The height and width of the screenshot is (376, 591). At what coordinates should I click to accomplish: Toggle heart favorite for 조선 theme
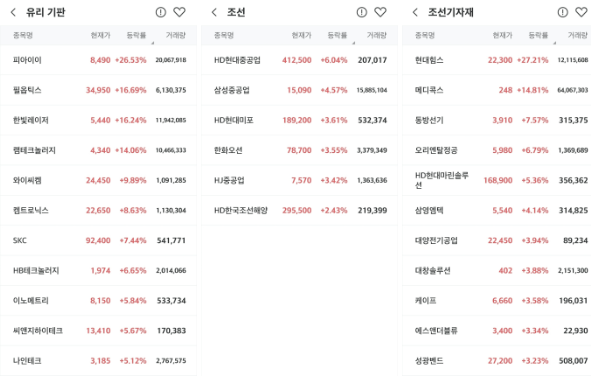click(x=380, y=12)
